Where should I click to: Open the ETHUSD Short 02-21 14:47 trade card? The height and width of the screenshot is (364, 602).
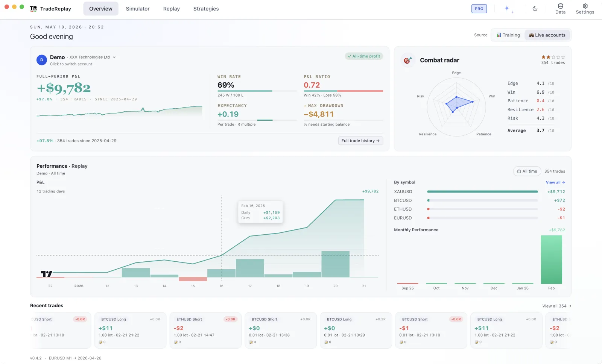pos(205,330)
